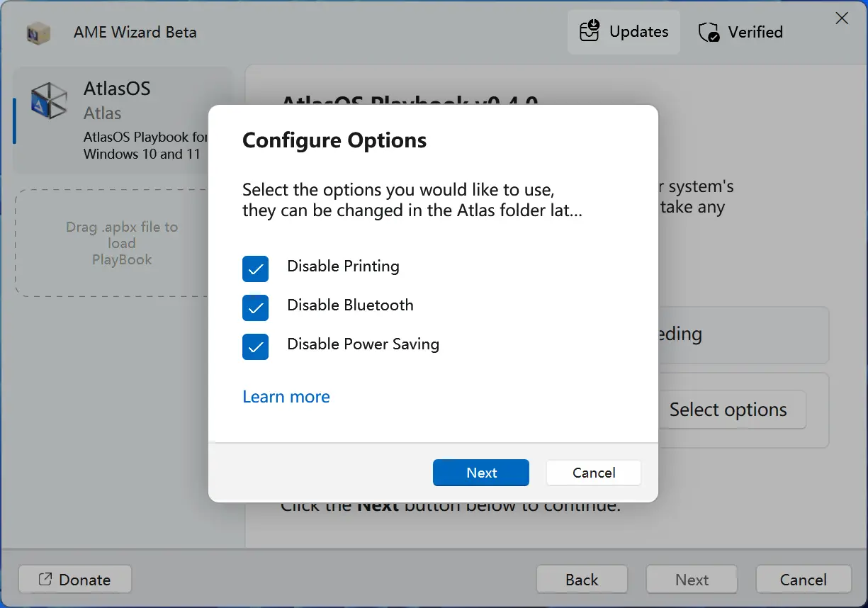Click the 'AtlasOS Playbook for Windows 10 and 11' text
The height and width of the screenshot is (608, 868).
click(146, 145)
